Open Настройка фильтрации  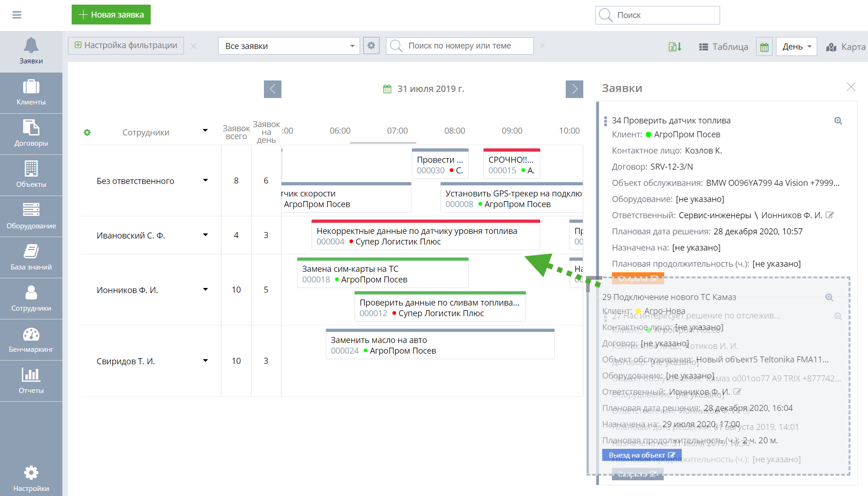(126, 46)
